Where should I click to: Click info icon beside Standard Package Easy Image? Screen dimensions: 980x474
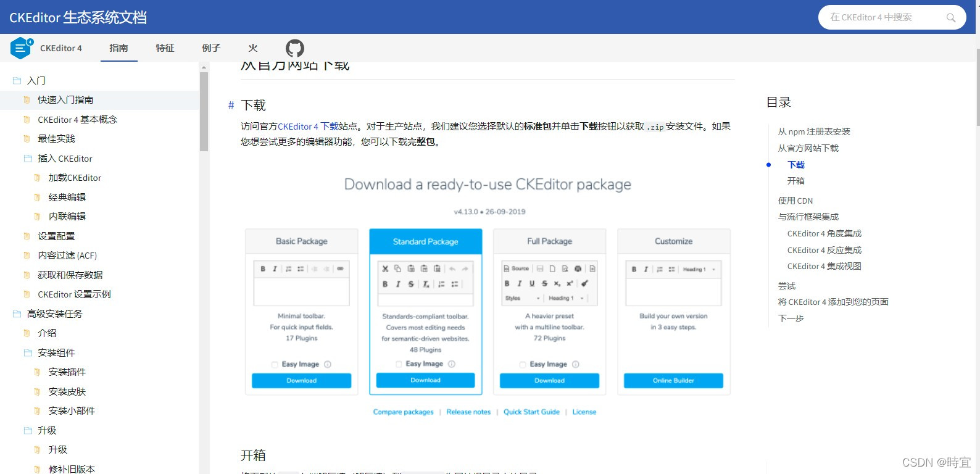[x=452, y=364]
